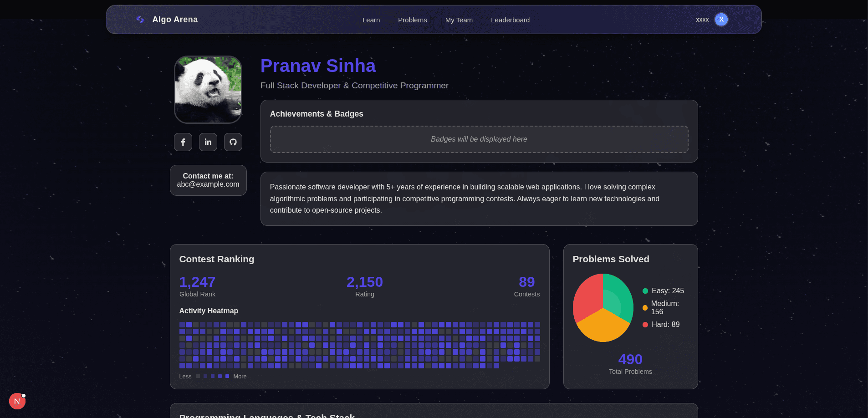Open the LinkedIn profile icon
868x418 pixels.
(208, 142)
